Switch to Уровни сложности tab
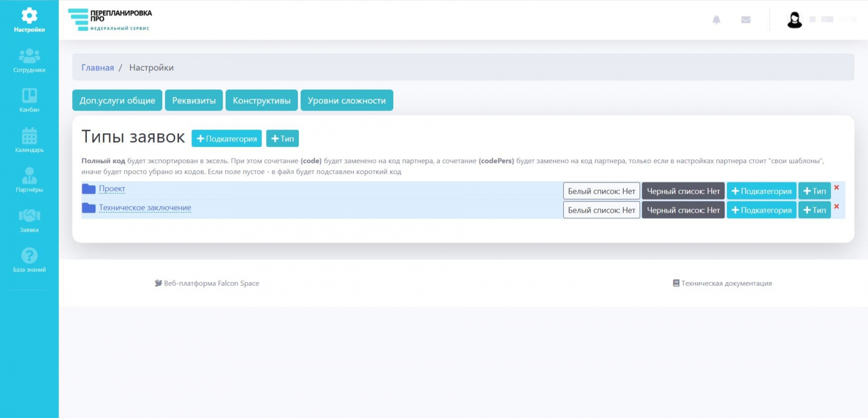This screenshot has height=418, width=868. (x=347, y=100)
